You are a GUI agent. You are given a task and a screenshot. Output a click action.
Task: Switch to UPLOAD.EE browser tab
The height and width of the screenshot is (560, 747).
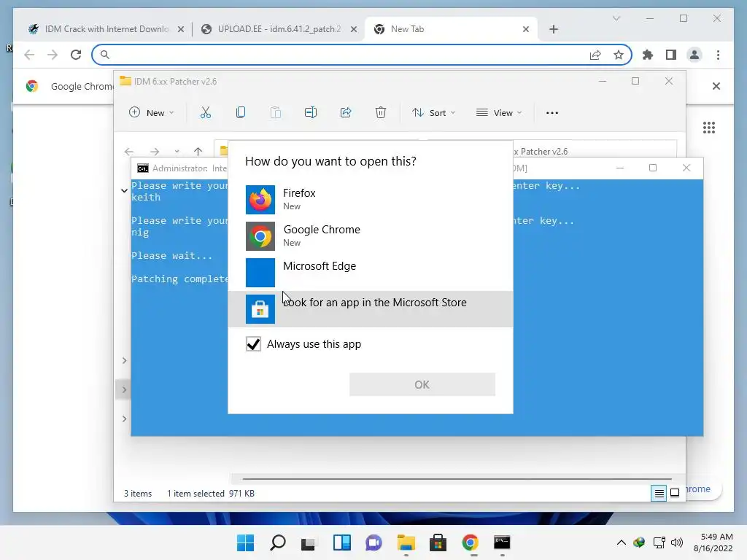click(279, 29)
